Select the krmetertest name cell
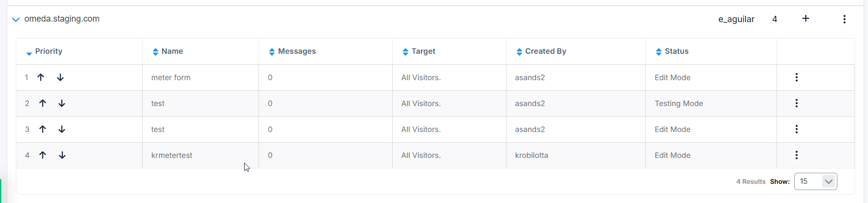The width and height of the screenshot is (868, 203). pyautogui.click(x=172, y=155)
